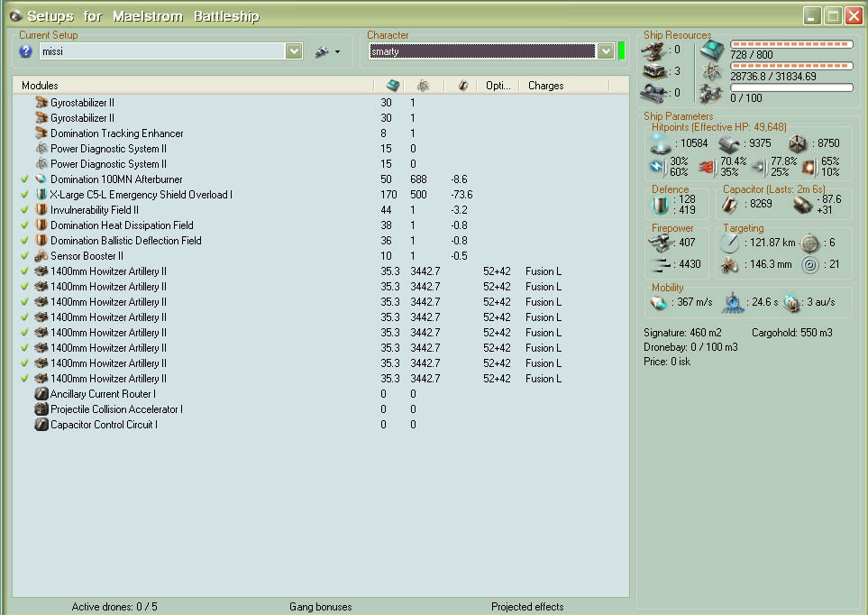868x615 pixels.
Task: Click the align time icon showing 24.6 s
Action: [733, 302]
